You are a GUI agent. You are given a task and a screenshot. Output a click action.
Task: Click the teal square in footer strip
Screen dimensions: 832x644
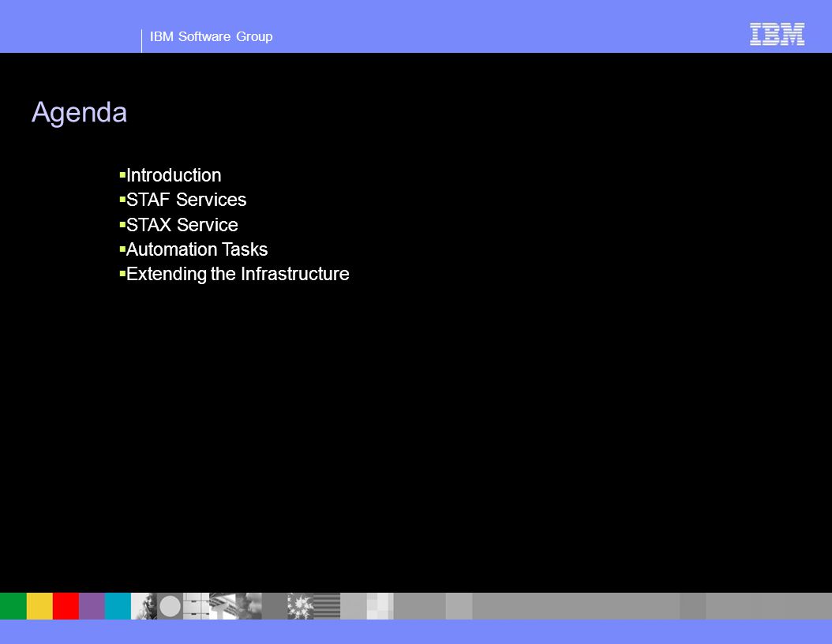point(118,606)
